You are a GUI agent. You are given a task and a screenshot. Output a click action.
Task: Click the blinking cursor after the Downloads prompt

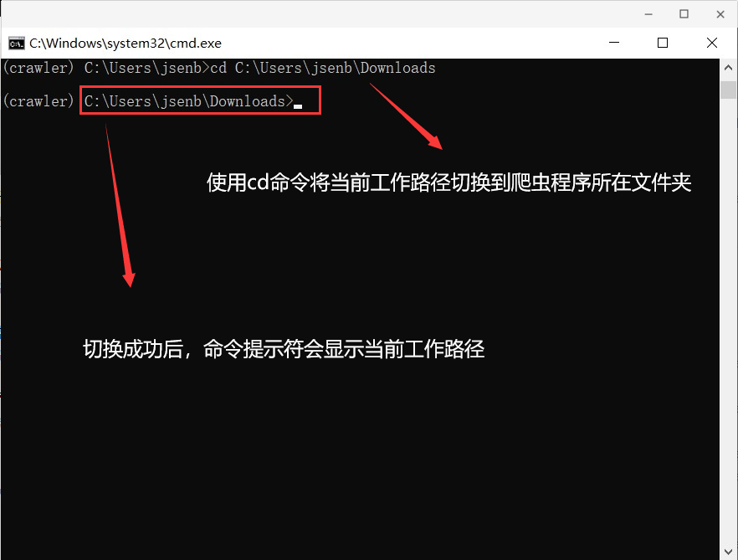click(298, 105)
